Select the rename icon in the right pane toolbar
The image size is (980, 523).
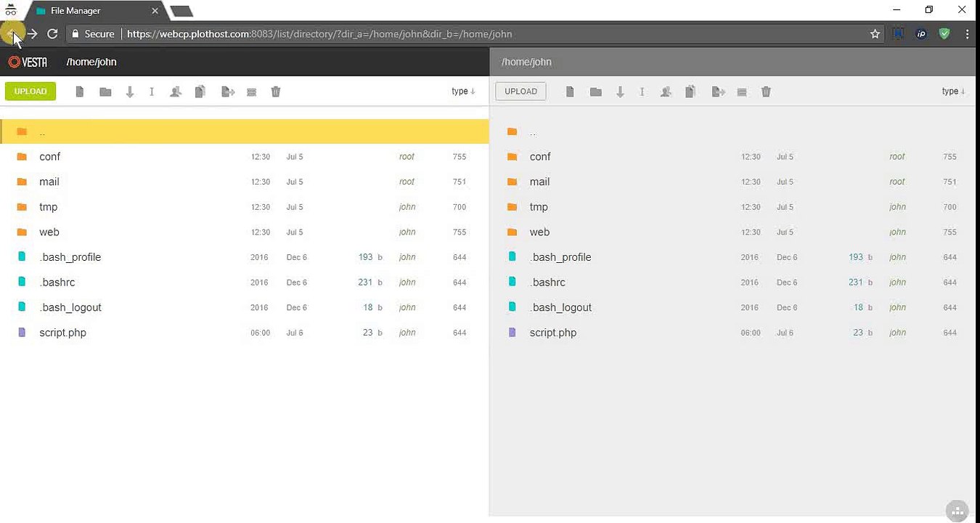click(642, 92)
